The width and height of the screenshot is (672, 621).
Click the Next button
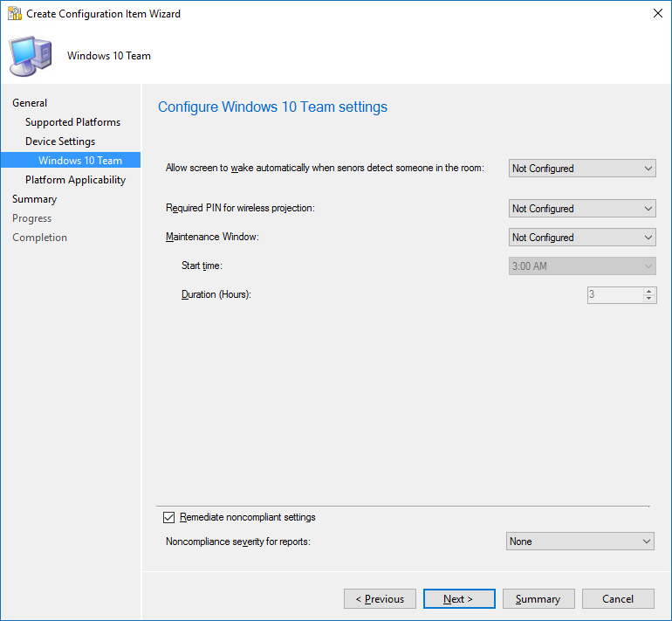(459, 599)
